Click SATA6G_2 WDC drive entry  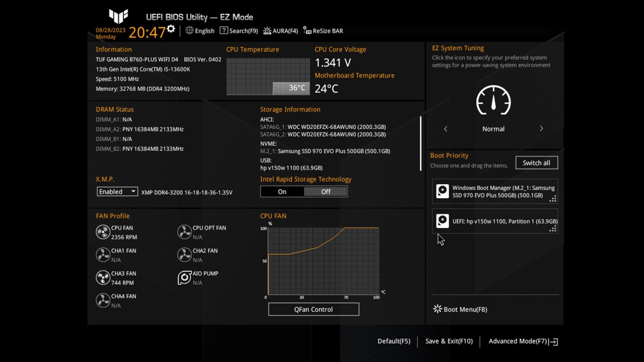pyautogui.click(x=323, y=134)
